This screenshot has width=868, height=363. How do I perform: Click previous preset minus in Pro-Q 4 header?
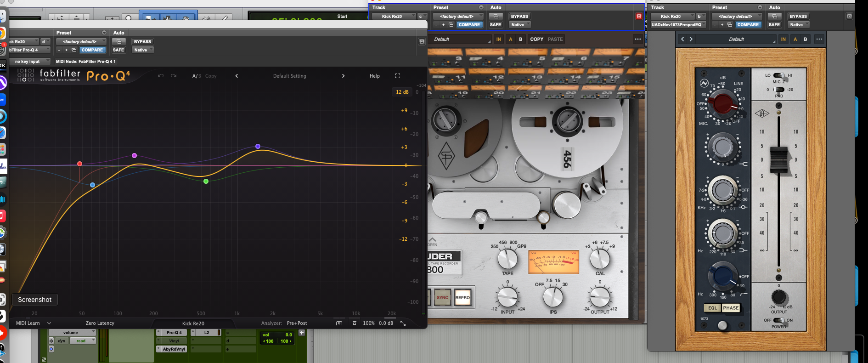click(59, 50)
